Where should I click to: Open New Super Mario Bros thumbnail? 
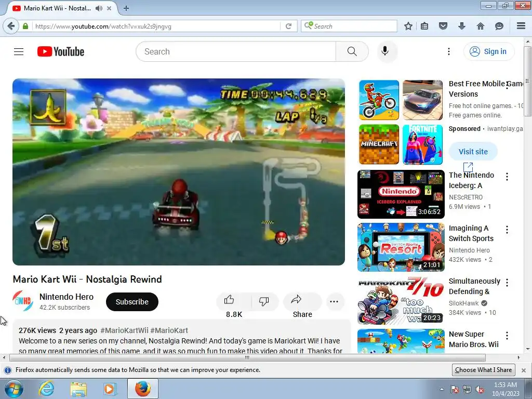[401, 341]
